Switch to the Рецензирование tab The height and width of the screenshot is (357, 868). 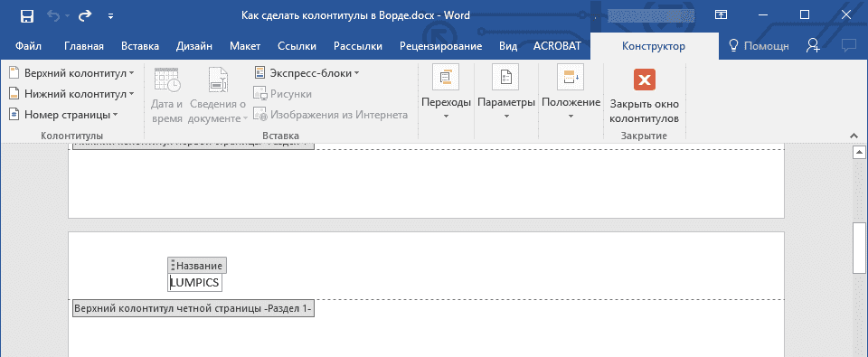440,46
